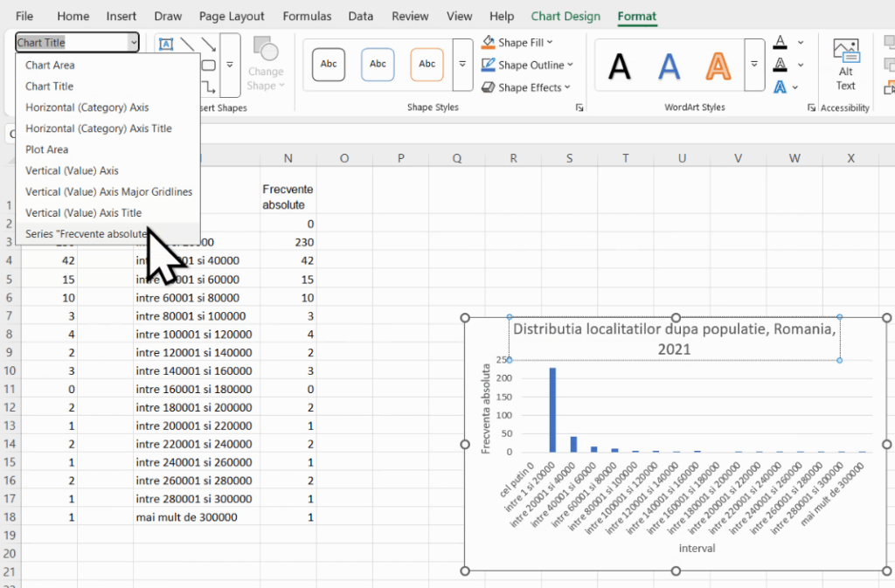Select the diagonal arrow line shape
The width and height of the screenshot is (895, 588).
pyautogui.click(x=208, y=45)
